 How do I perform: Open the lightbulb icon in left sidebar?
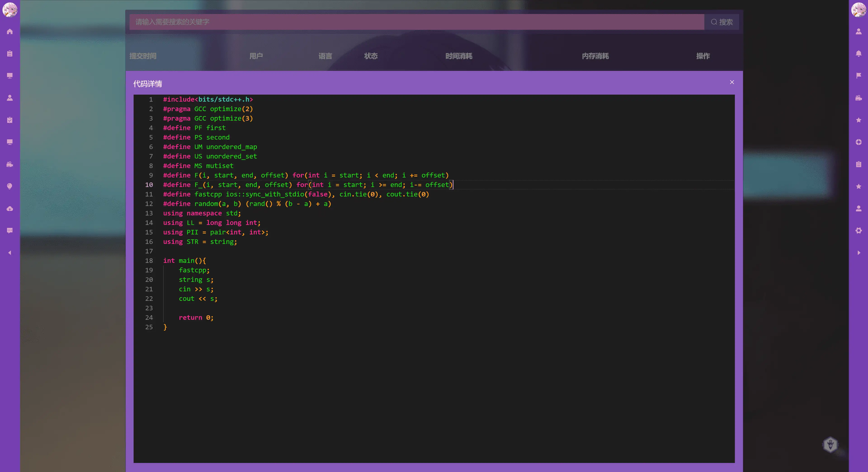[x=10, y=186]
